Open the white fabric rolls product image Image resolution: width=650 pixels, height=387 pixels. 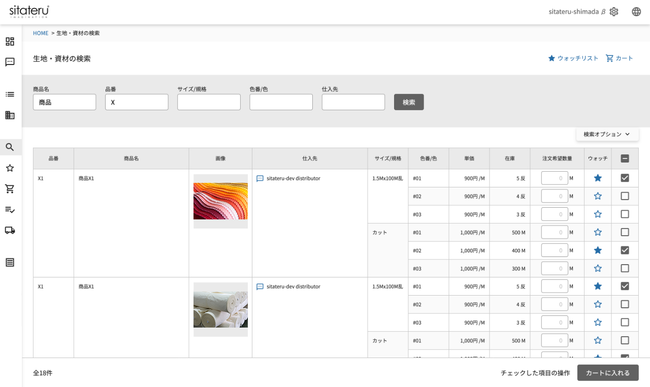pos(221,310)
